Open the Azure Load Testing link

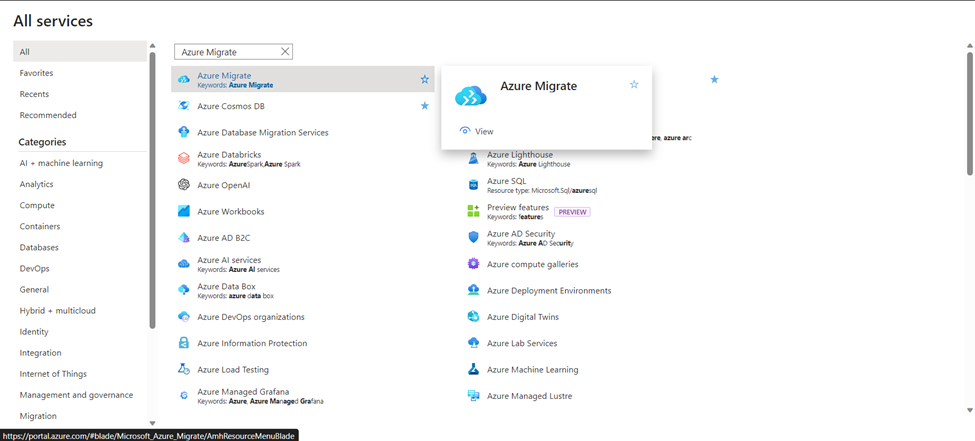[x=233, y=369]
